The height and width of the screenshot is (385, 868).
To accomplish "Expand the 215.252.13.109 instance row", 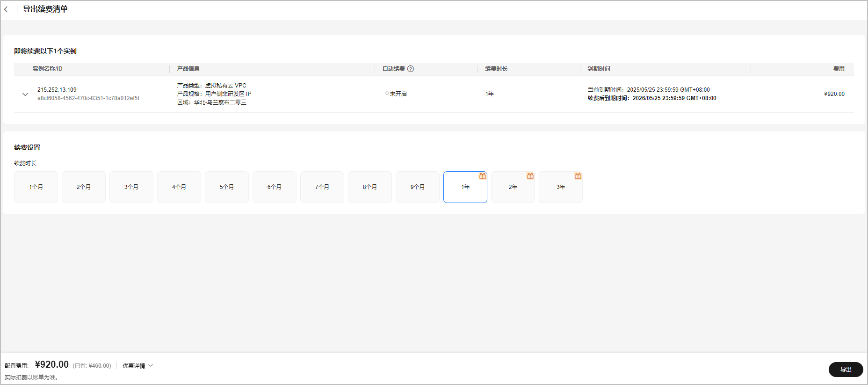I will click(25, 94).
